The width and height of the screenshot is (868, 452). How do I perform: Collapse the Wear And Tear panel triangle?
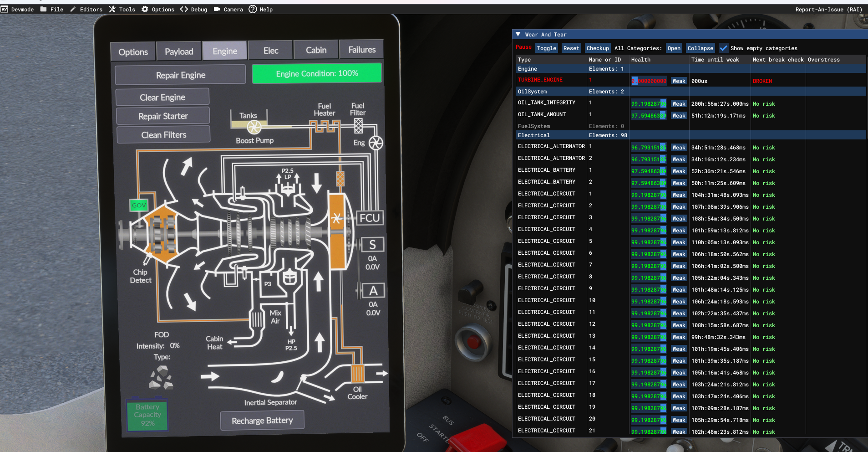coord(518,34)
